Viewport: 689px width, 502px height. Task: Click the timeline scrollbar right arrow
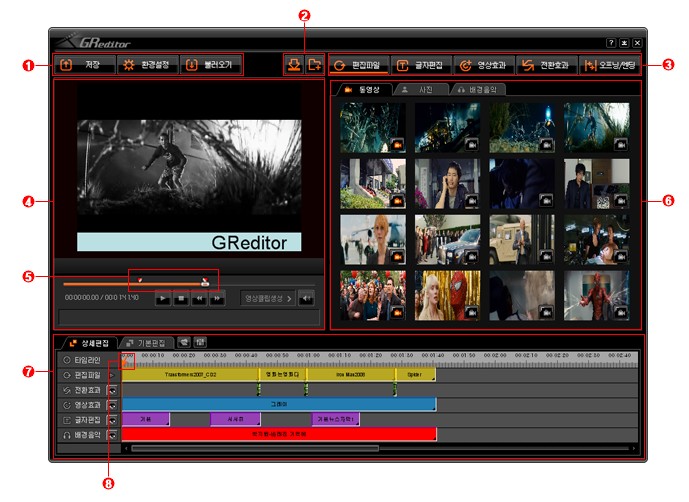[634, 449]
